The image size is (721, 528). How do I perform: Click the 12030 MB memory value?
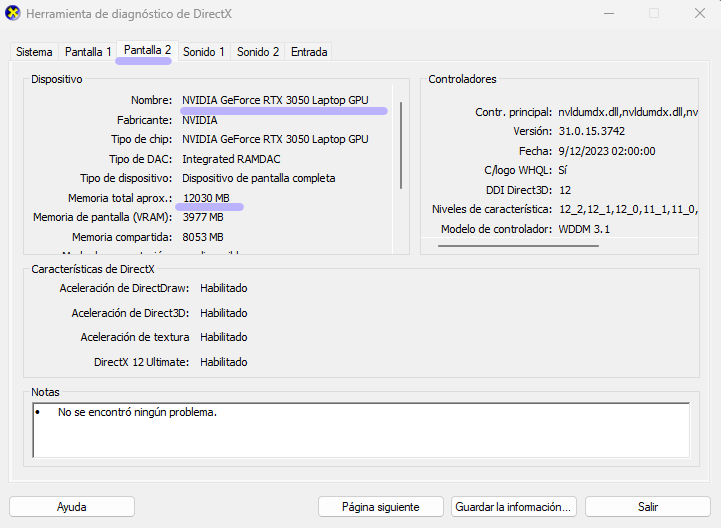pyautogui.click(x=206, y=198)
